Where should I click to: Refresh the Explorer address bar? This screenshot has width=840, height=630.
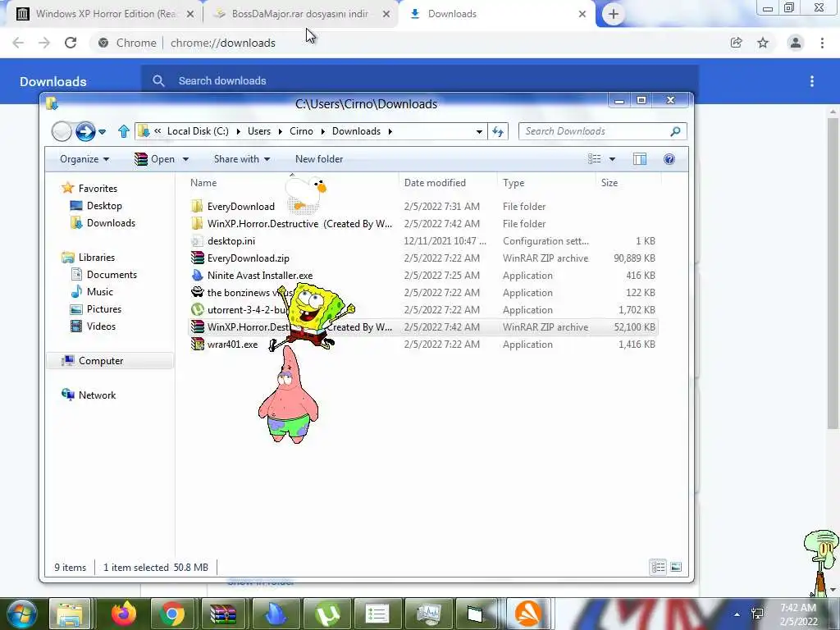pos(498,131)
